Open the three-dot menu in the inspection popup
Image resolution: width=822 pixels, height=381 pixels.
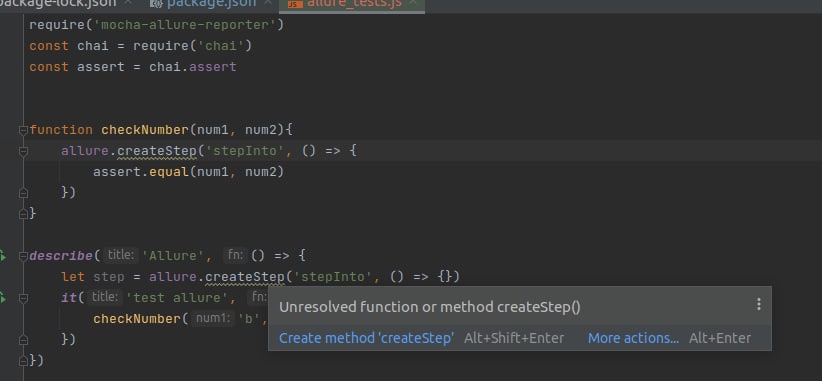point(758,304)
